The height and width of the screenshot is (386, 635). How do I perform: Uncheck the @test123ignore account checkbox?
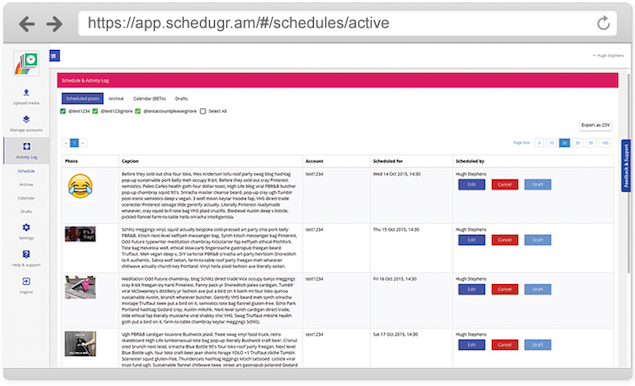[x=95, y=111]
